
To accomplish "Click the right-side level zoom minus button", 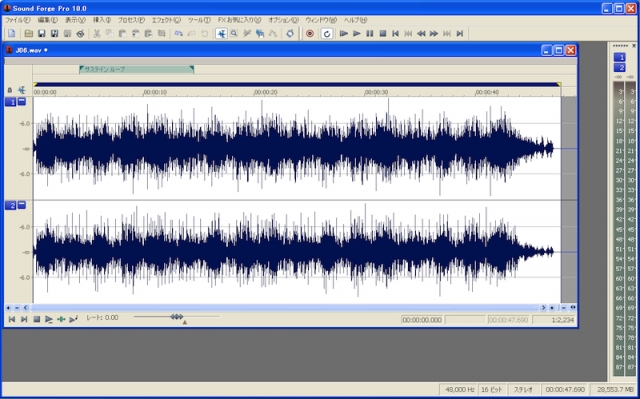I will [564, 308].
